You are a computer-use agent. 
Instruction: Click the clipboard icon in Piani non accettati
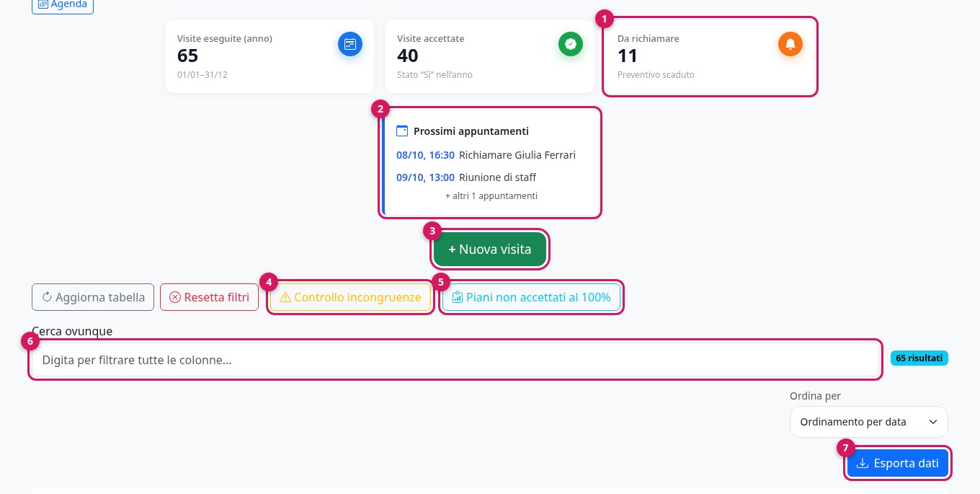coord(457,297)
